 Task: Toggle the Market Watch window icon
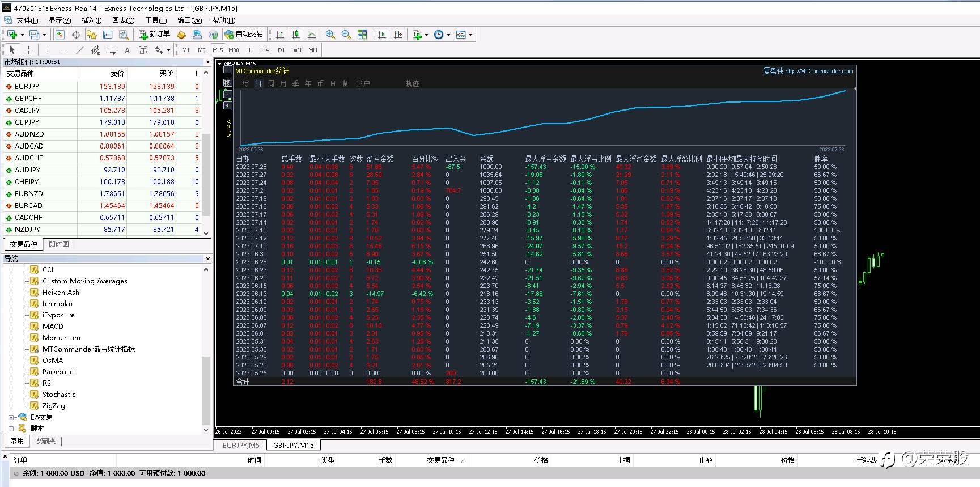(x=60, y=35)
